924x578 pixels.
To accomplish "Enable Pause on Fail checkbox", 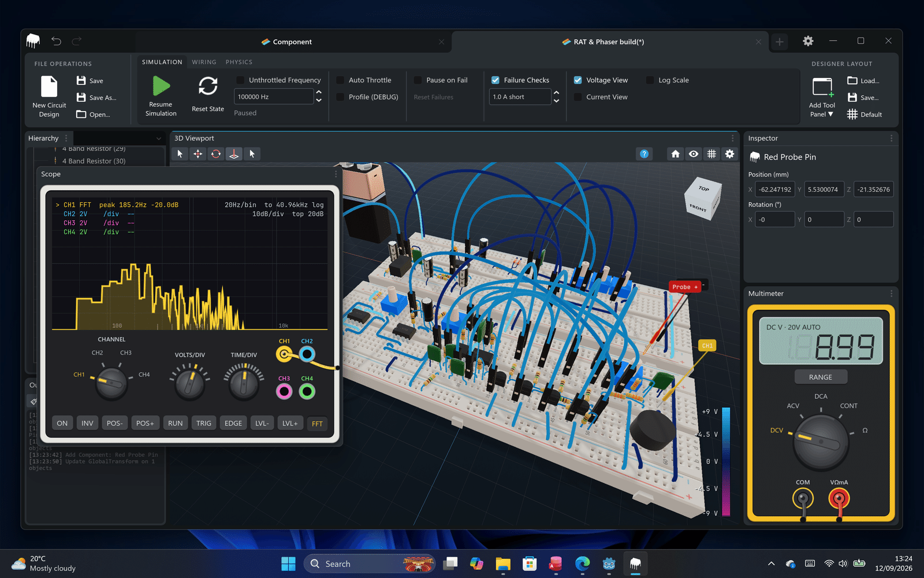I will [418, 80].
